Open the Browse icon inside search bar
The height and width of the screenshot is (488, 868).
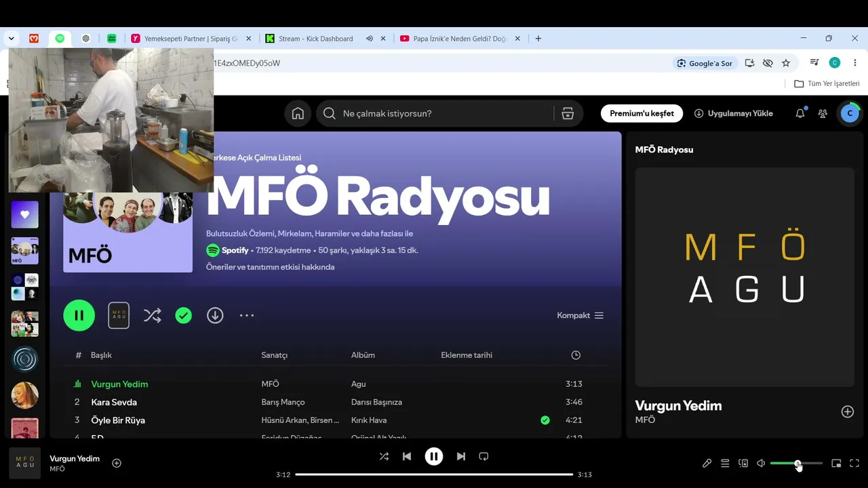[x=568, y=113]
